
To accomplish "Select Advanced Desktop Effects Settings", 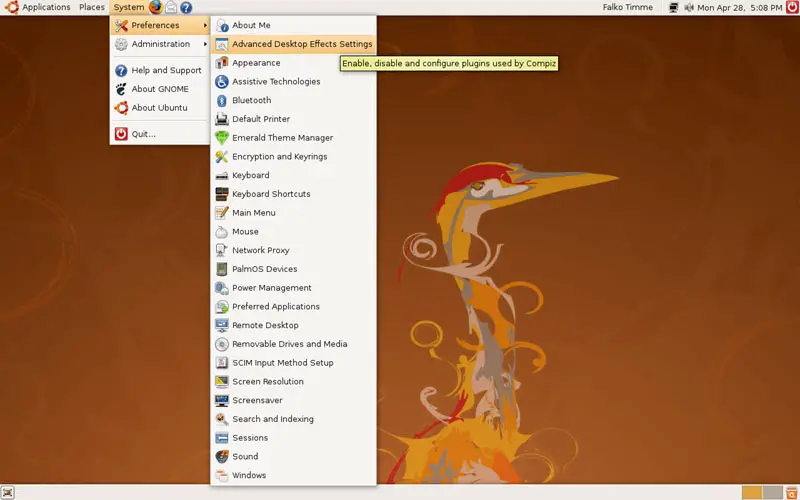I will pyautogui.click(x=293, y=44).
